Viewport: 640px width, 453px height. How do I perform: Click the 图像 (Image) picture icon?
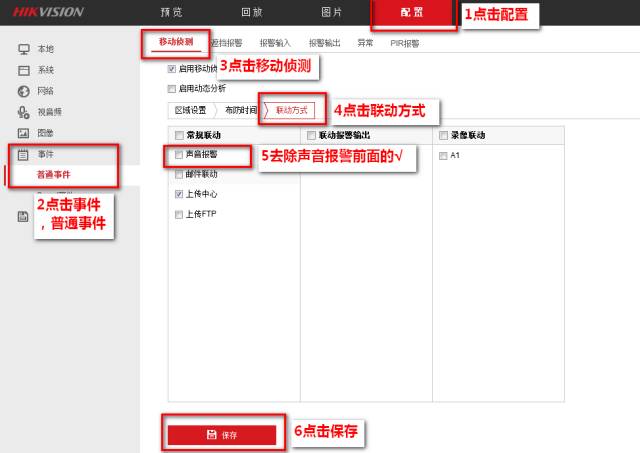point(24,133)
